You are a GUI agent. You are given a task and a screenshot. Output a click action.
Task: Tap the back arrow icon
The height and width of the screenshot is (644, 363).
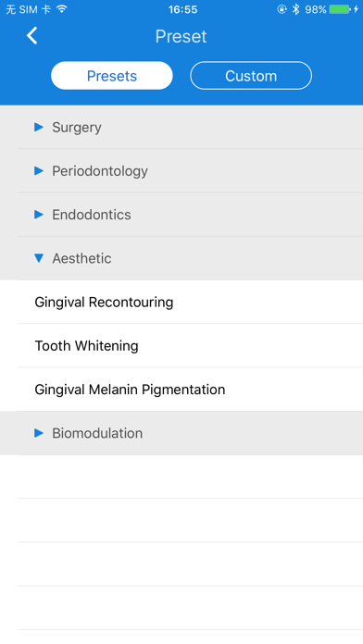pos(32,36)
